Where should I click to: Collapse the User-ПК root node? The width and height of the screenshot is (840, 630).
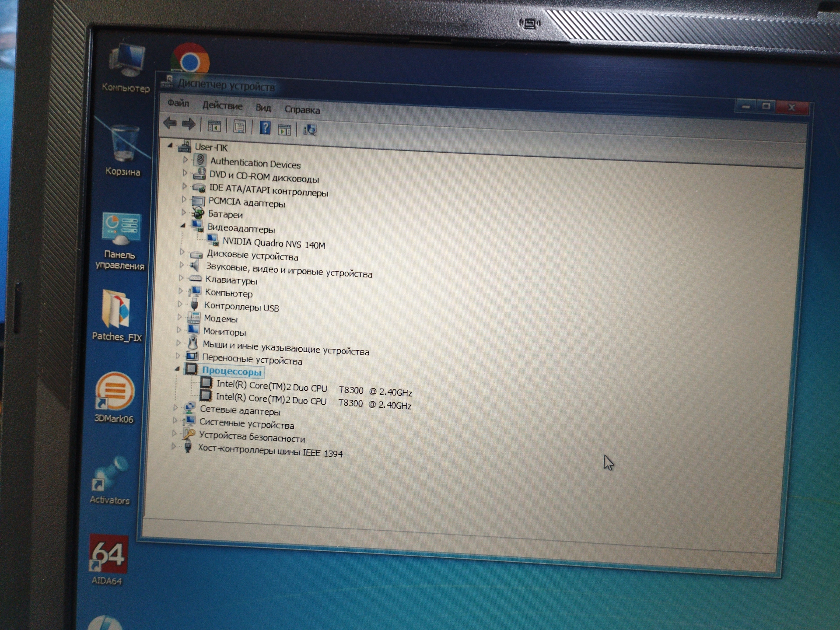click(170, 146)
